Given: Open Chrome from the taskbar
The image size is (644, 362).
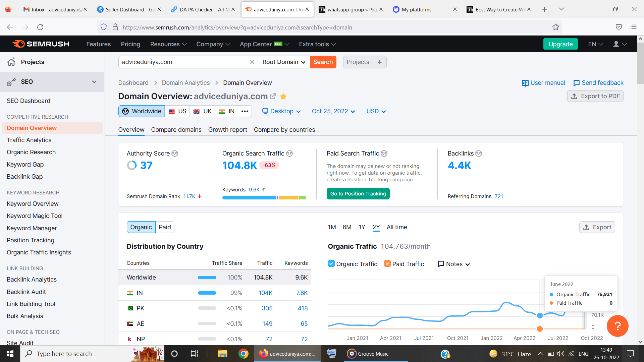Looking at the screenshot, I should tap(244, 354).
